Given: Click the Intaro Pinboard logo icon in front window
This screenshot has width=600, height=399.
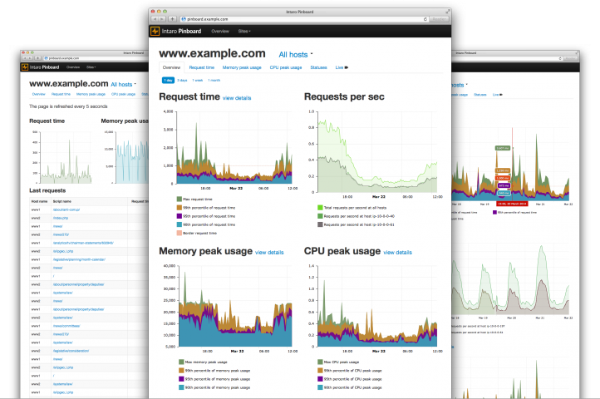Looking at the screenshot, I should pyautogui.click(x=155, y=31).
